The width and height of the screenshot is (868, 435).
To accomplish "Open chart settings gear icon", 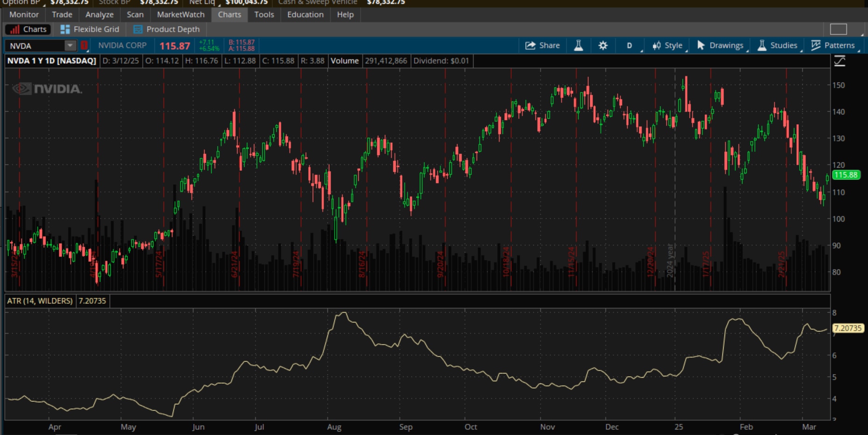I will 603,45.
